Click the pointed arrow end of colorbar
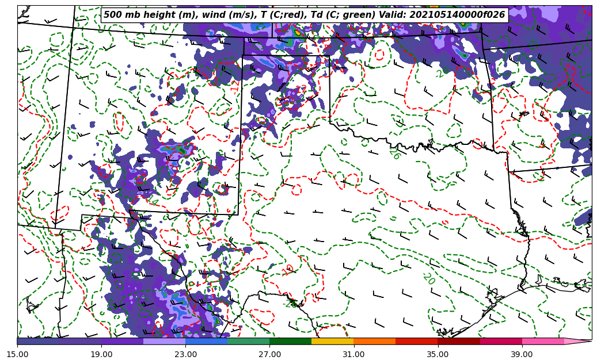This screenshot has width=597, height=364. (578, 341)
